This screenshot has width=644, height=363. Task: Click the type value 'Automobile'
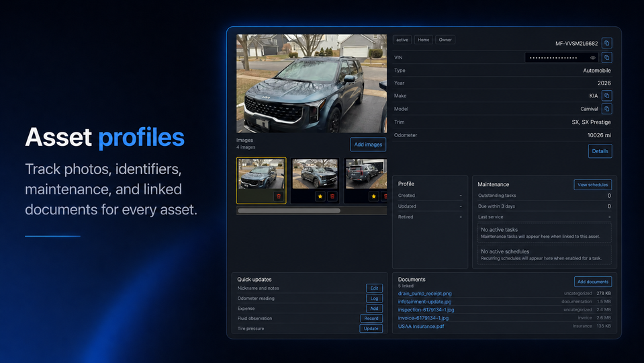[x=597, y=71]
